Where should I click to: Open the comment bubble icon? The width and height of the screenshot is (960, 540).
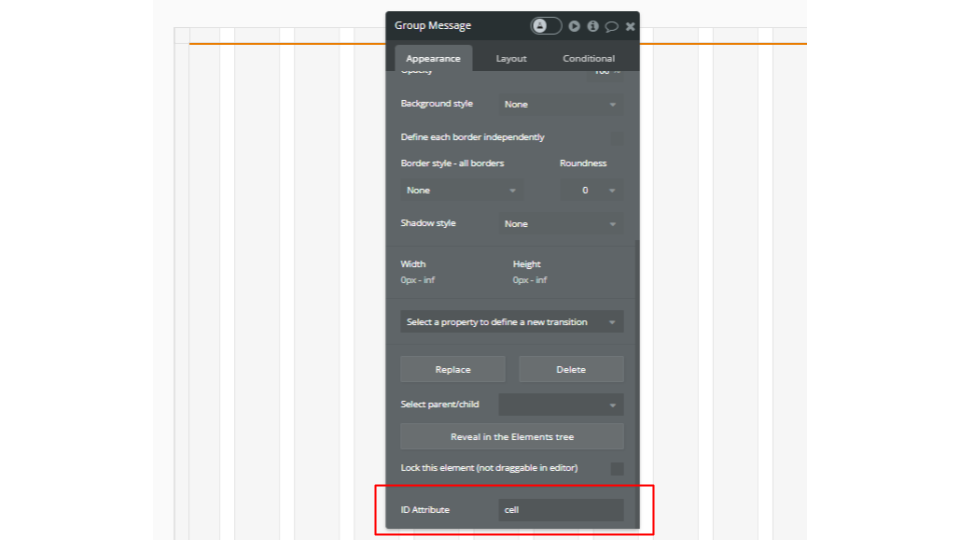611,26
